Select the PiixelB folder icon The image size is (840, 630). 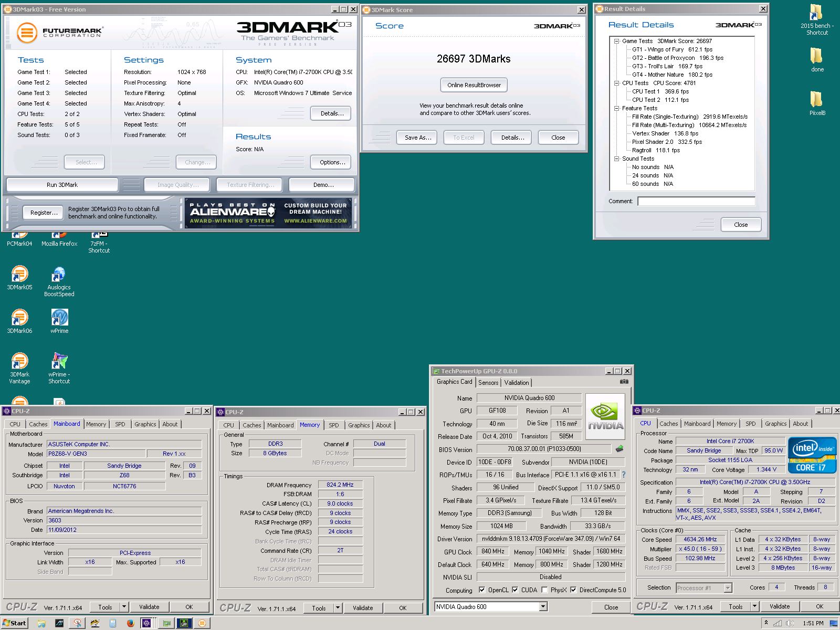click(817, 103)
